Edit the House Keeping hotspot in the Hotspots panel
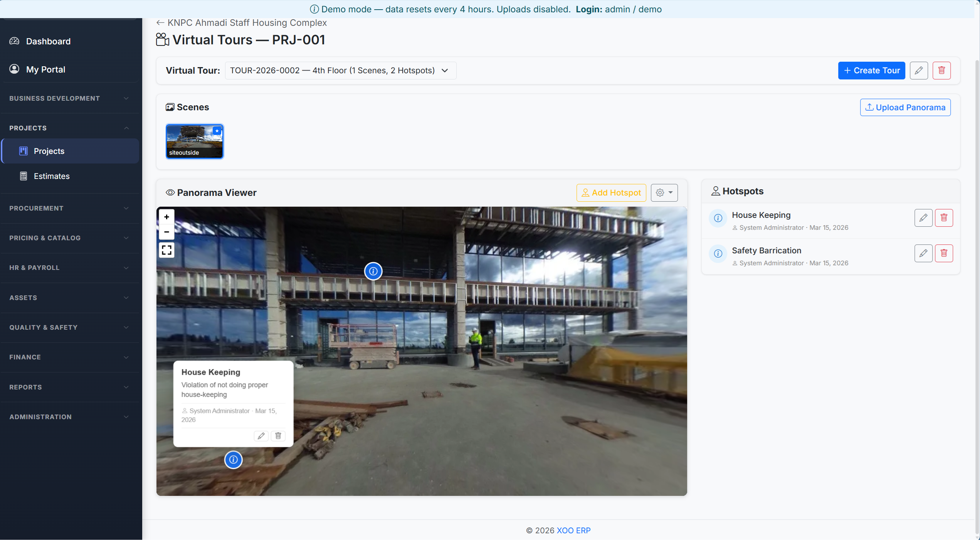This screenshot has width=980, height=541. 923,217
